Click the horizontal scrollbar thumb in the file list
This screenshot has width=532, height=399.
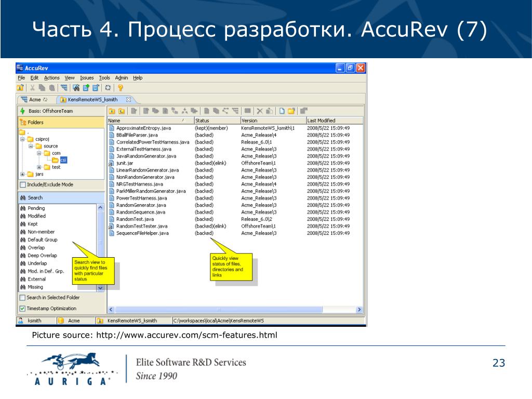tap(219, 310)
